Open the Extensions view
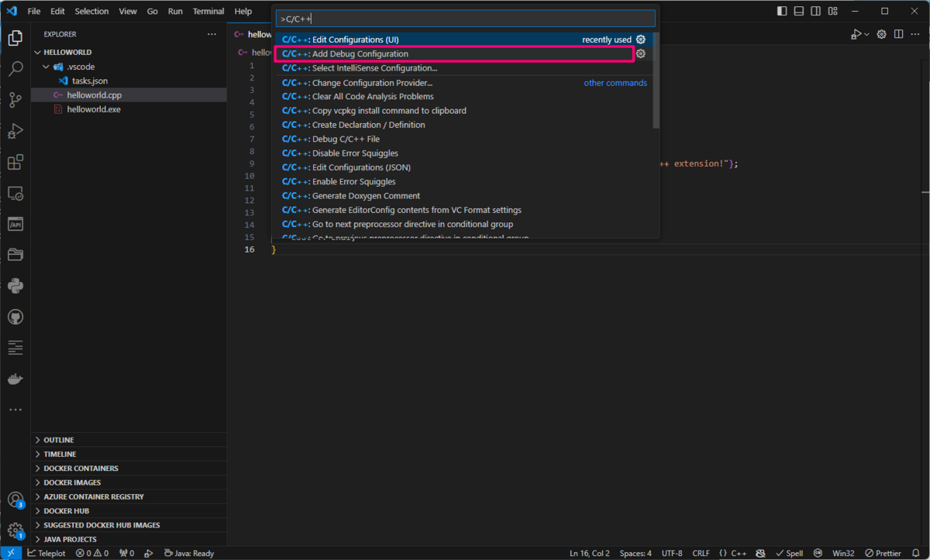 tap(15, 162)
